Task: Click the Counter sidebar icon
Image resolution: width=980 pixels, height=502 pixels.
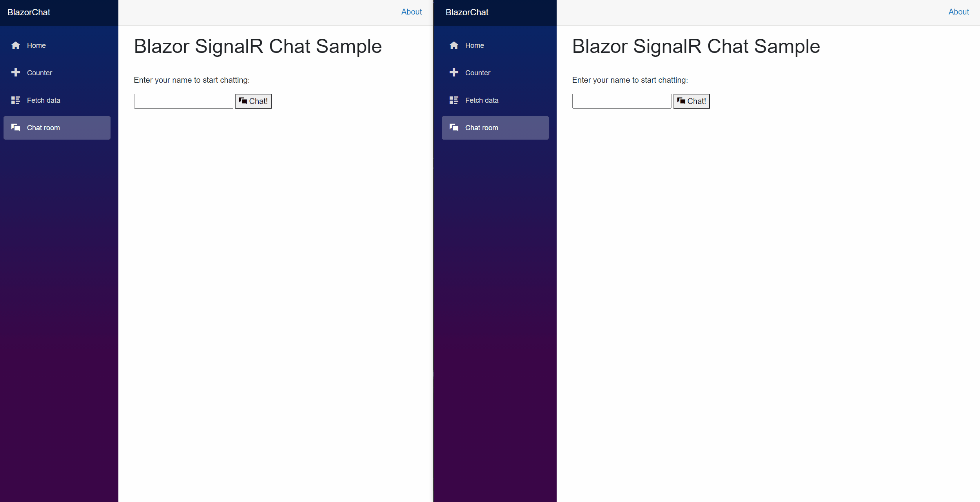Action: [x=15, y=72]
